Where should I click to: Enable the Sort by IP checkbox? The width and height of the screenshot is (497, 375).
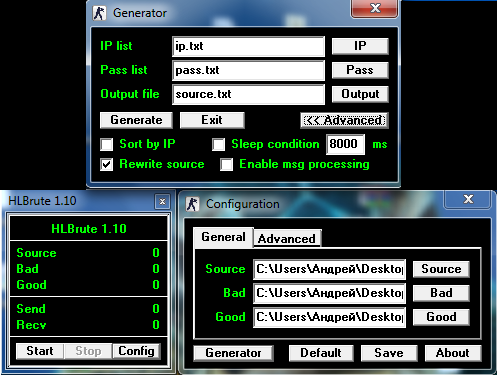point(107,145)
